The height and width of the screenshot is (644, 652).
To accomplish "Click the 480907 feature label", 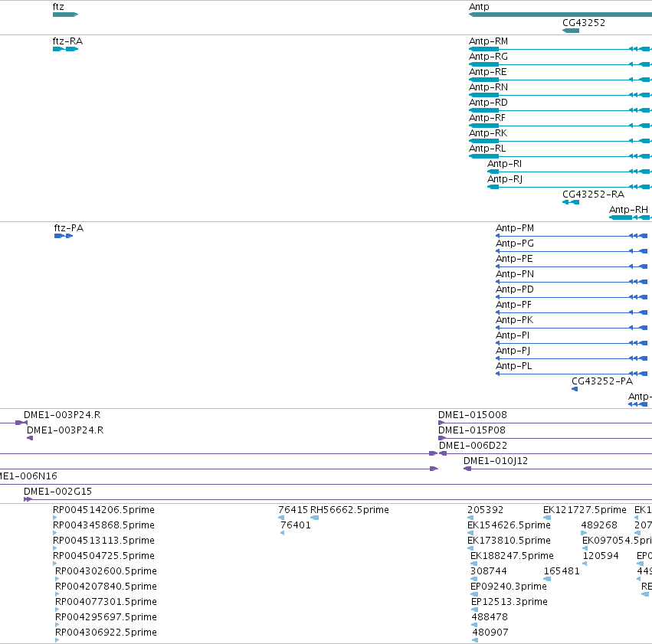I will point(490,633).
